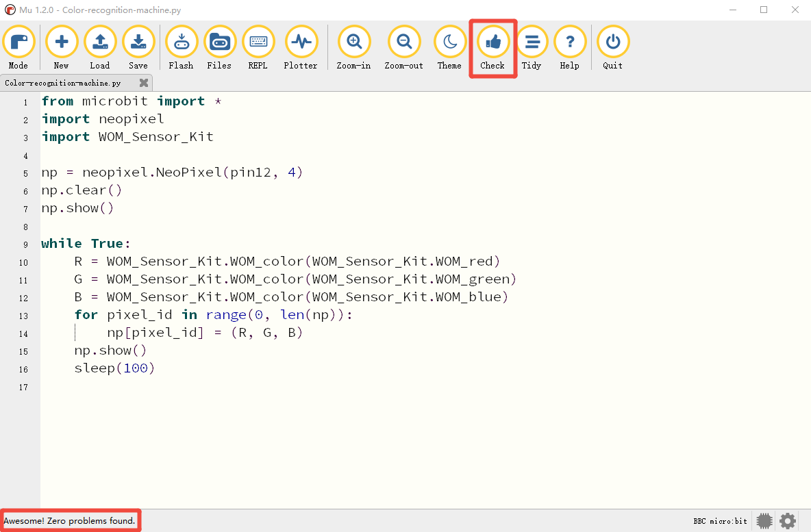Open settings gear in status bar

[788, 520]
